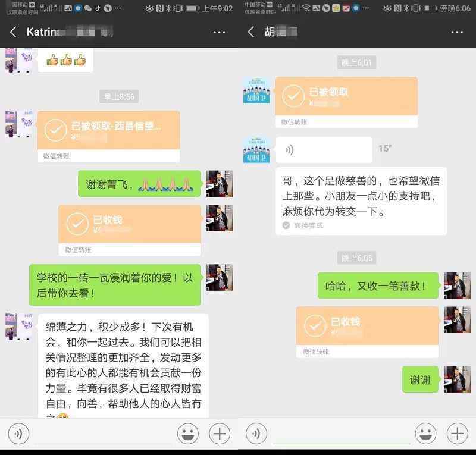Open 已收钱 transfer card in left chat

129,225
